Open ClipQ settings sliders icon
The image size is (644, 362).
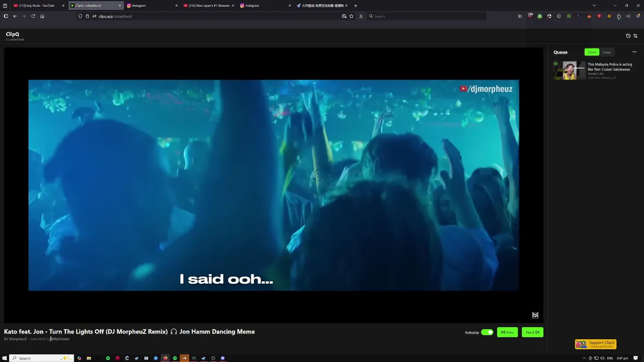(635, 36)
